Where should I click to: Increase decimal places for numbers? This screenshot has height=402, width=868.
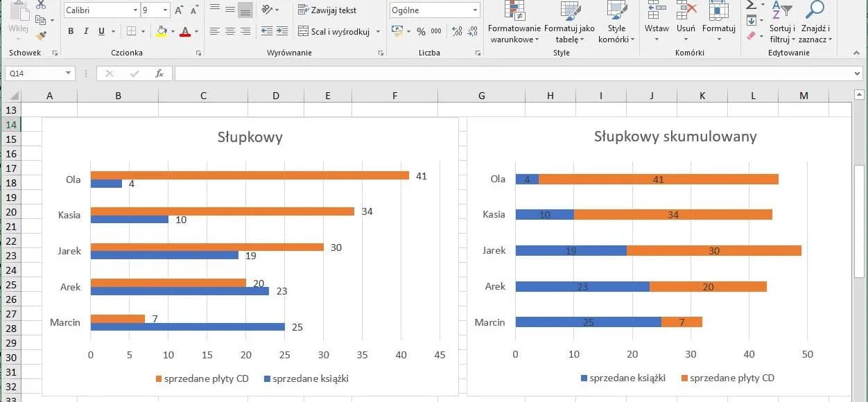456,31
